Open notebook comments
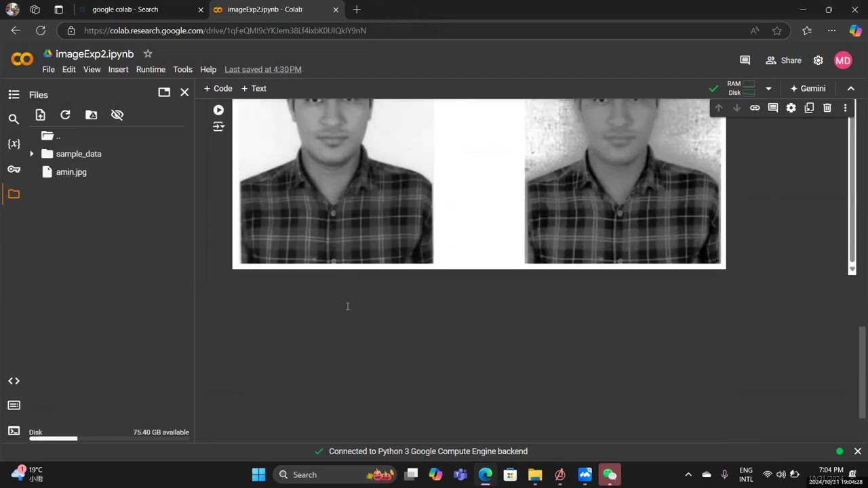Screen dimensions: 868x488 coord(745,60)
